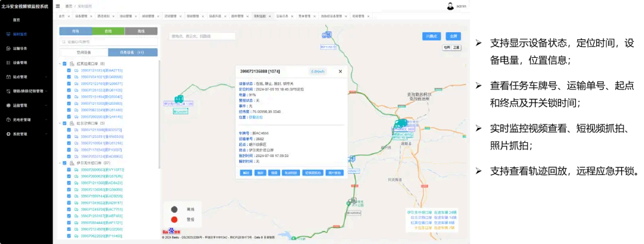Click the 实时监控 monitor icon in sidebar
644x244 pixels.
[8, 35]
